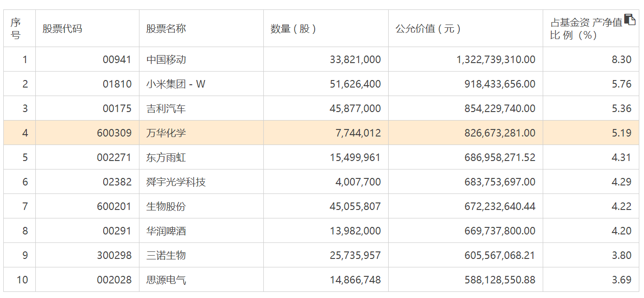Click fair value 588,128,550.88
644x298 pixels.
(500, 280)
